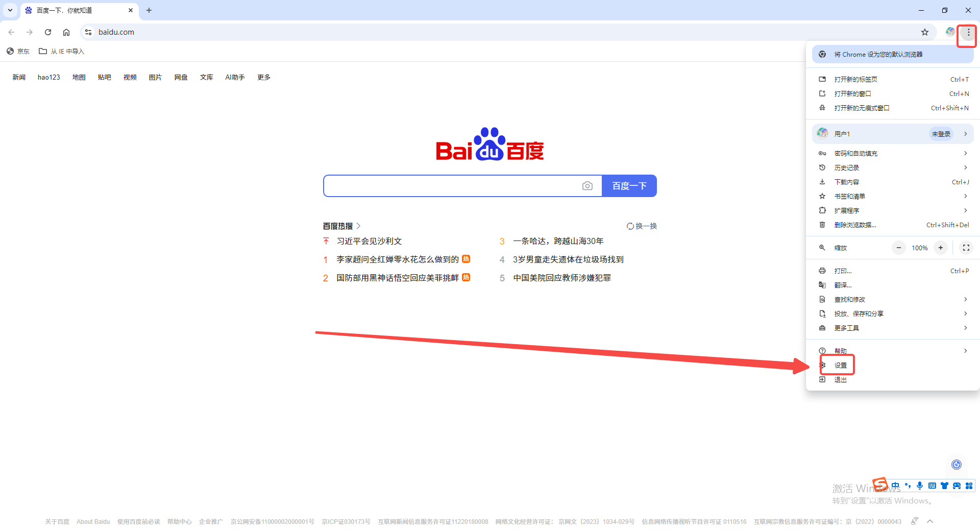The width and height of the screenshot is (980, 531).
Task: Open hot topic 习近平会见沙利文
Action: (x=369, y=241)
